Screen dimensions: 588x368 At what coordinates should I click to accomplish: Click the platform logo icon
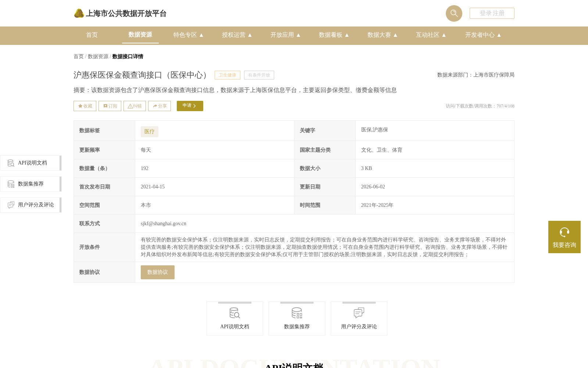pos(79,13)
